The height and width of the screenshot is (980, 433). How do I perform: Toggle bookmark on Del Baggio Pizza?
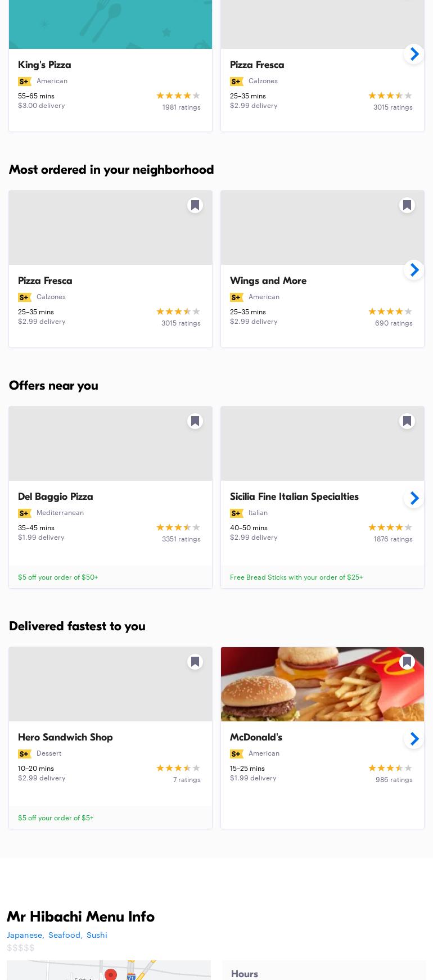(x=195, y=421)
